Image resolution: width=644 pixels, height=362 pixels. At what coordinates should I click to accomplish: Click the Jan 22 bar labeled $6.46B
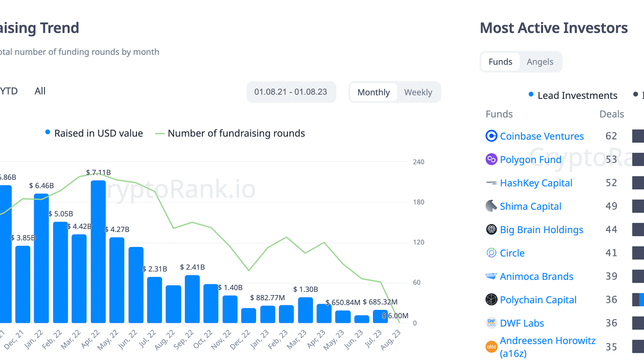[x=41, y=258]
